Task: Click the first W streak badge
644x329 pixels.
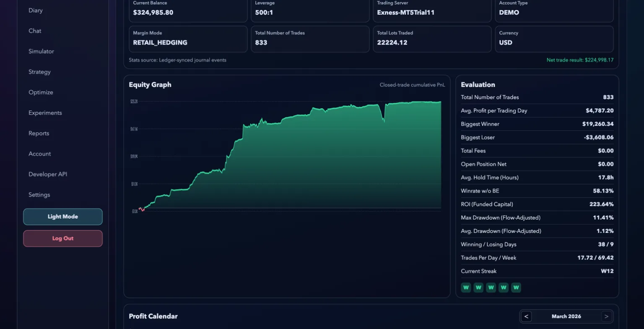Action: coord(466,288)
